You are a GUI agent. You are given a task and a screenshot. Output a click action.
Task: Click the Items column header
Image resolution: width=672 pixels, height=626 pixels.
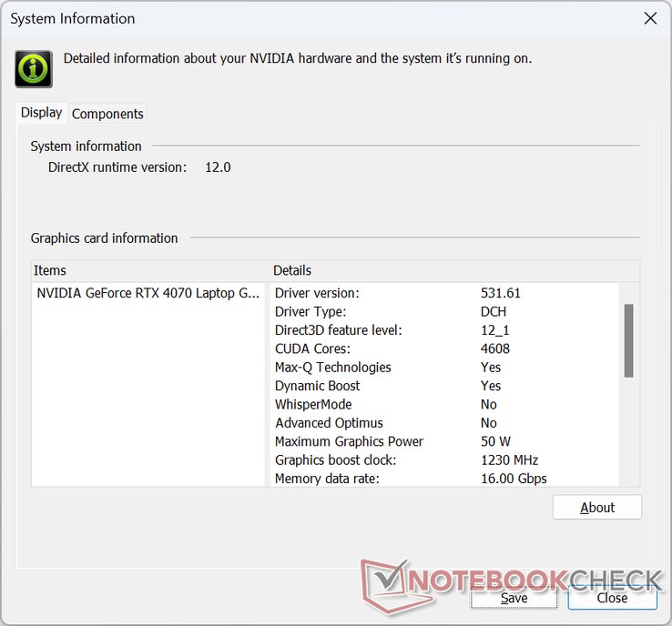coord(50,270)
